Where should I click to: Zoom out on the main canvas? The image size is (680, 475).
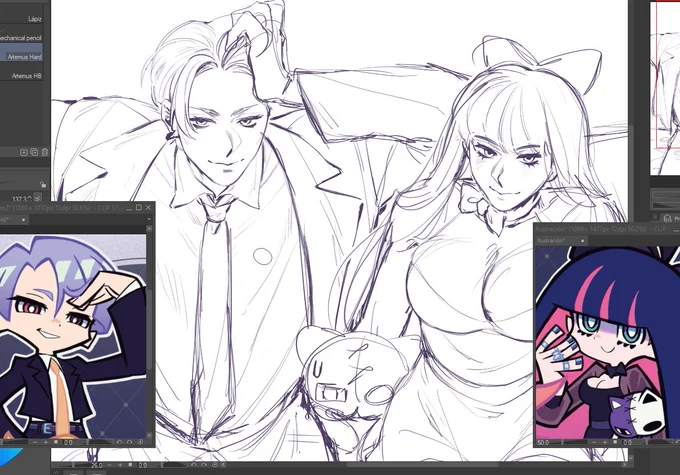pyautogui.click(x=109, y=465)
